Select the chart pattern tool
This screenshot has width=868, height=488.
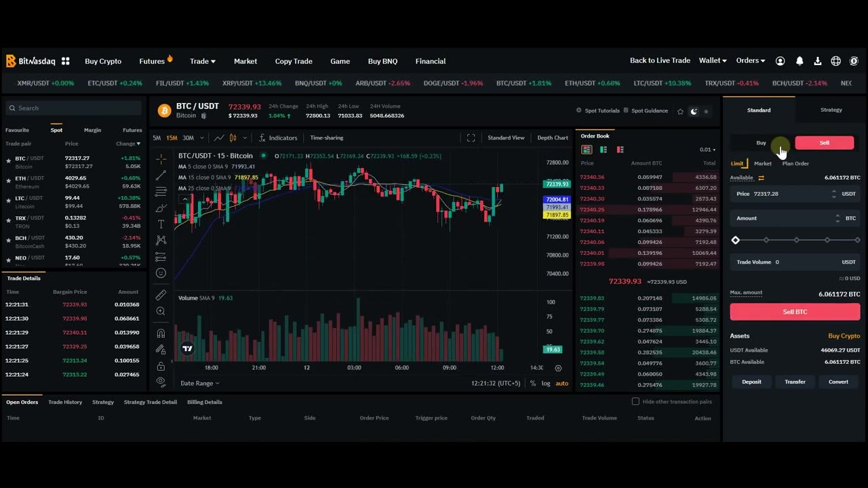point(161,241)
